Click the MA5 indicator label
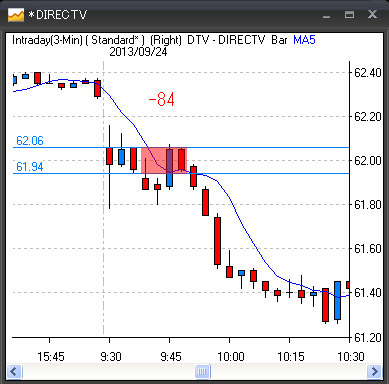 (x=304, y=40)
